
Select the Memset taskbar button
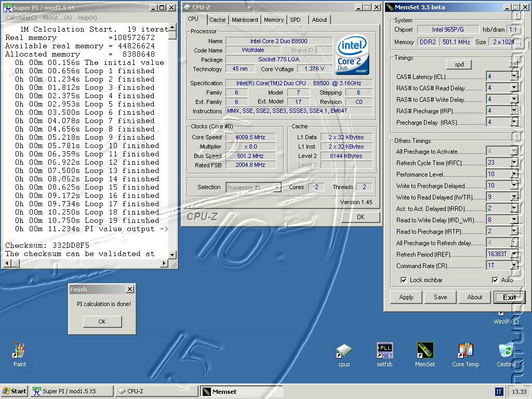pyautogui.click(x=241, y=391)
